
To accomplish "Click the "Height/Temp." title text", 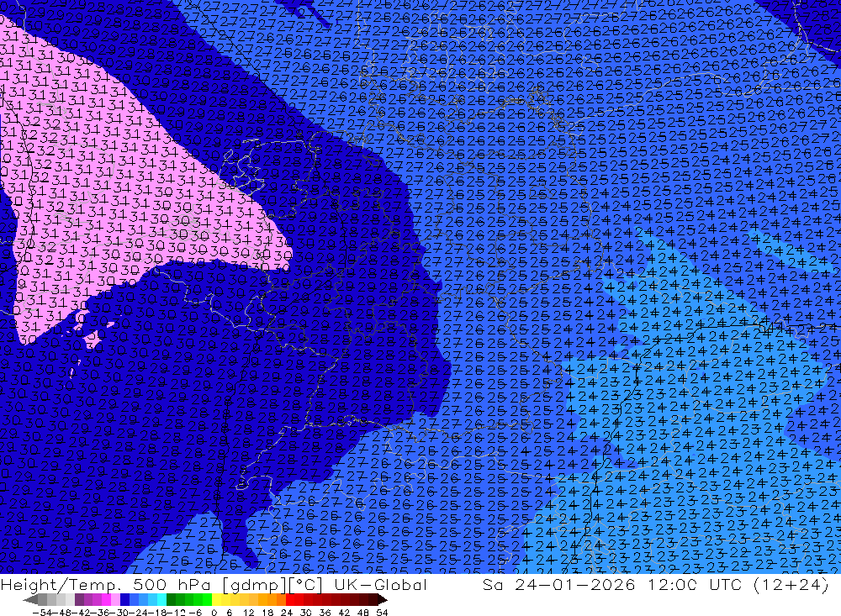I will click(x=61, y=585).
